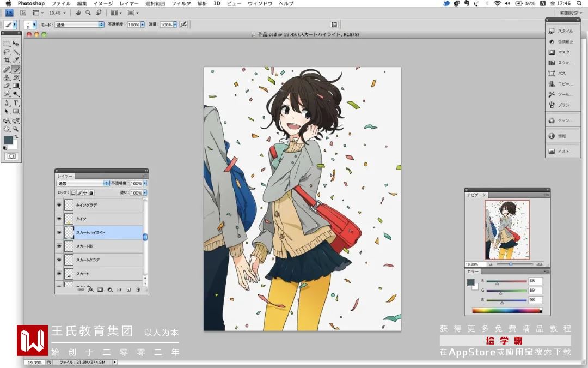Select the Type tool

[16, 103]
